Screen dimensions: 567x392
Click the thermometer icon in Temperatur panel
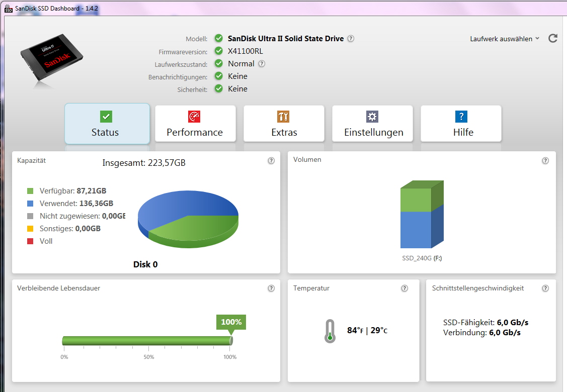coord(330,331)
